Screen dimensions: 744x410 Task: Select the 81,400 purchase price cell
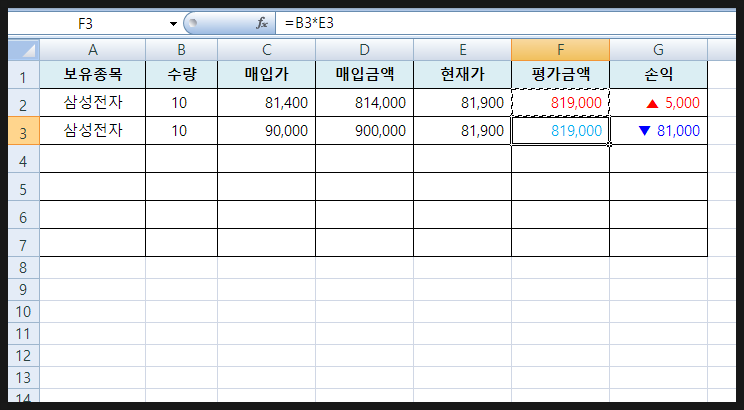pyautogui.click(x=267, y=103)
